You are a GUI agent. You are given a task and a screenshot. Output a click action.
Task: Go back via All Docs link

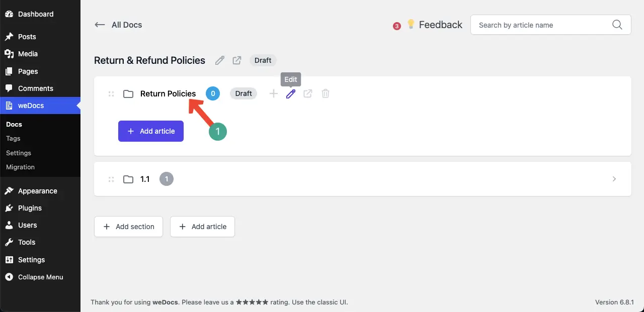click(118, 25)
